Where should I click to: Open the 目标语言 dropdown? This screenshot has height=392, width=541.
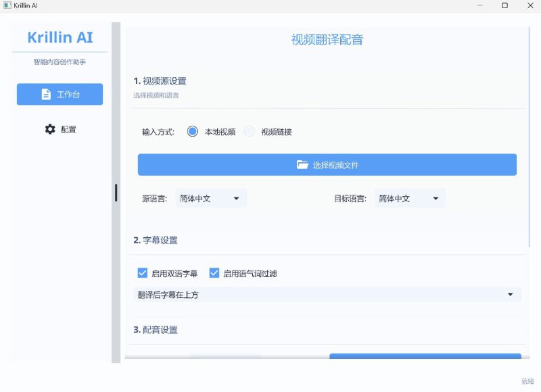tap(409, 198)
